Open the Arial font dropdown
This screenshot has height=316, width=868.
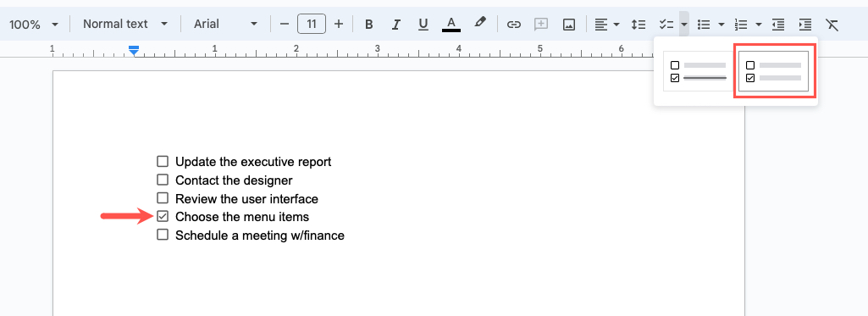pyautogui.click(x=226, y=25)
